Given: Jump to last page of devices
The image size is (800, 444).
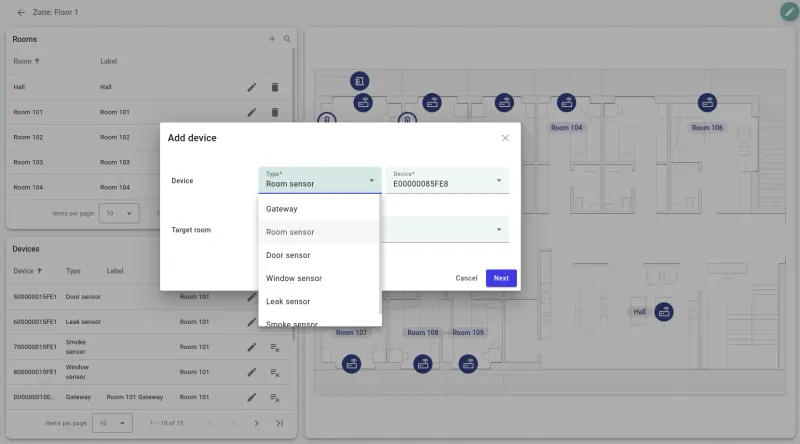Looking at the screenshot, I should [x=280, y=423].
